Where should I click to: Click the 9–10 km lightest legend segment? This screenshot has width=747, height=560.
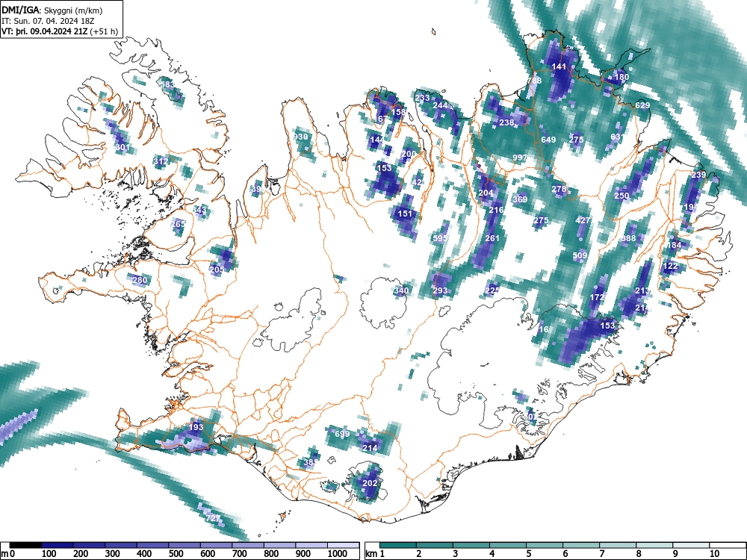pyautogui.click(x=691, y=545)
